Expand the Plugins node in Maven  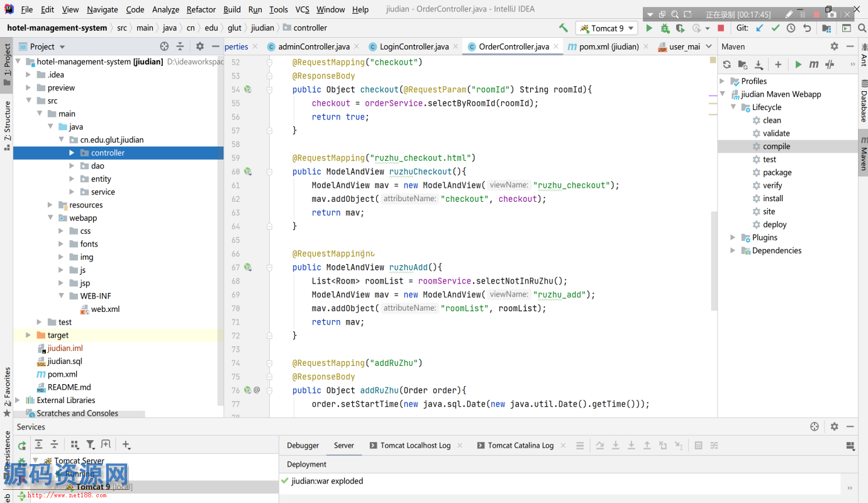point(733,238)
